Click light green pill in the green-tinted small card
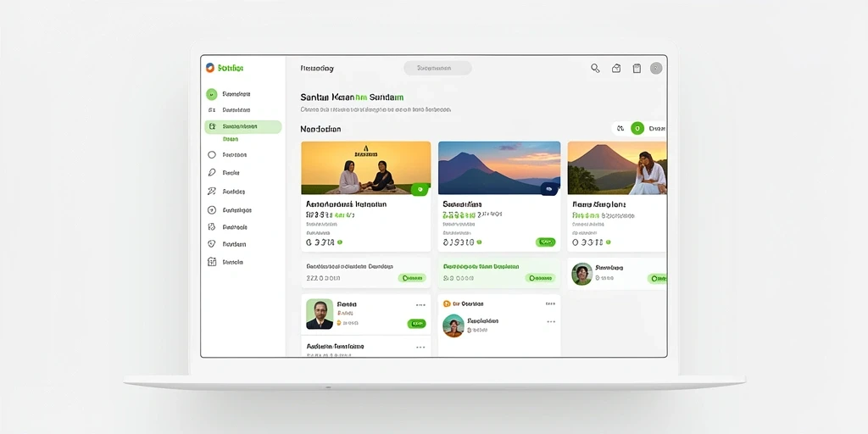 (540, 278)
